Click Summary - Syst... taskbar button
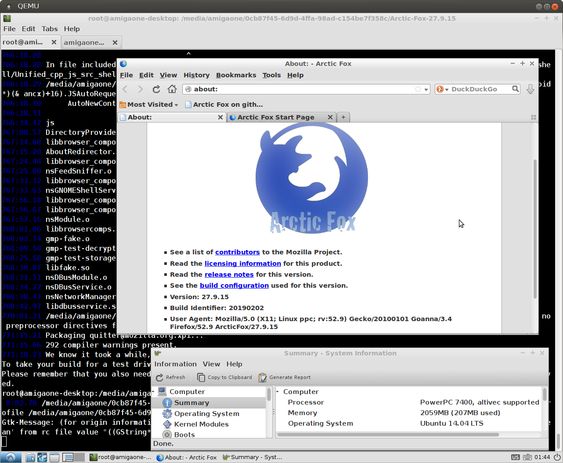The image size is (563, 463). [x=252, y=457]
